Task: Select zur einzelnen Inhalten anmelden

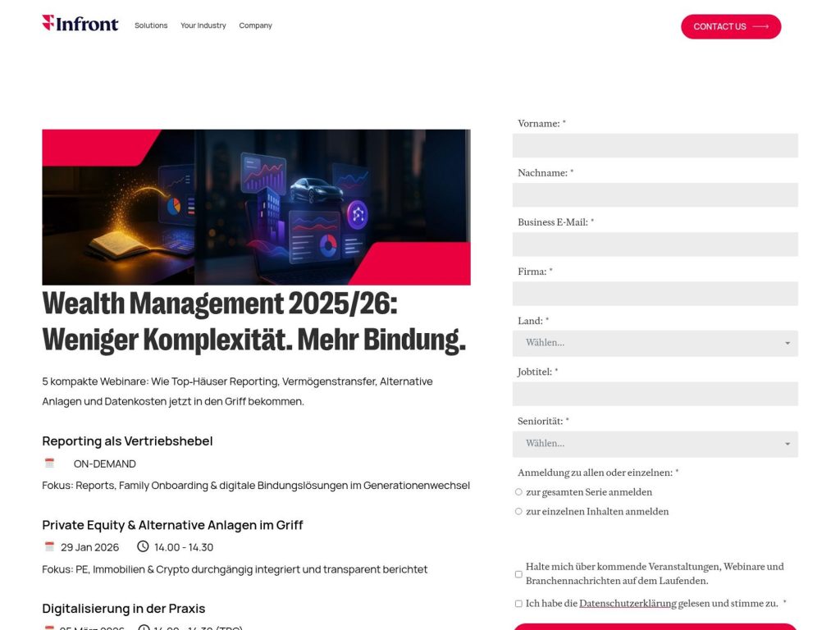Action: tap(518, 511)
